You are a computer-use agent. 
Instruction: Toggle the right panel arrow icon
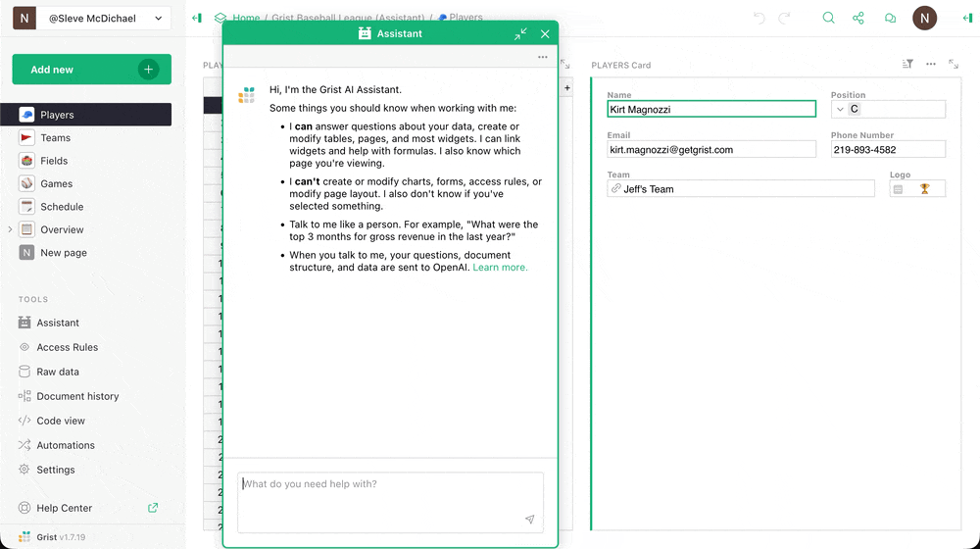coord(967,18)
